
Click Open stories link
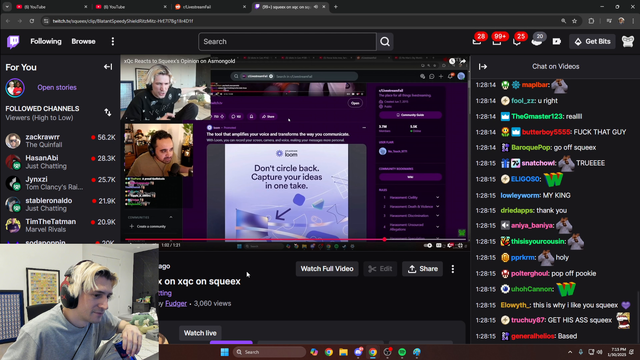57,87
